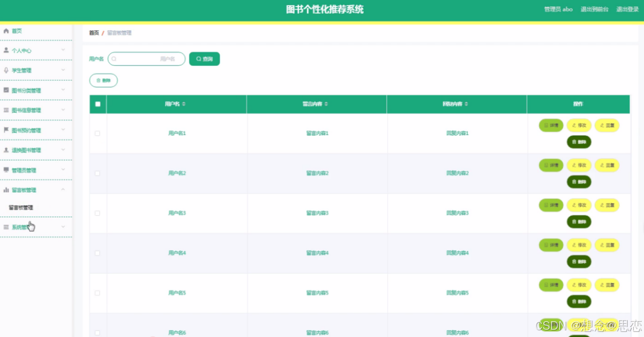644x337 pixels.
Task: Click 修改 for the 用户名4 row
Action: [579, 245]
